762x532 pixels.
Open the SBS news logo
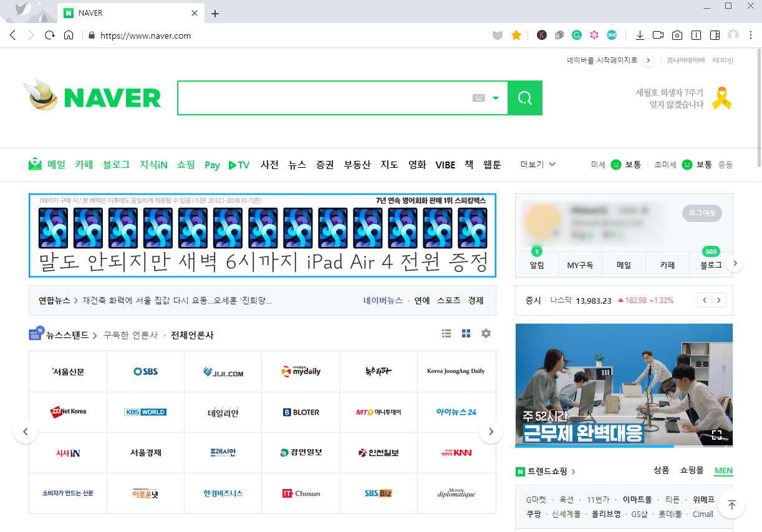[146, 371]
